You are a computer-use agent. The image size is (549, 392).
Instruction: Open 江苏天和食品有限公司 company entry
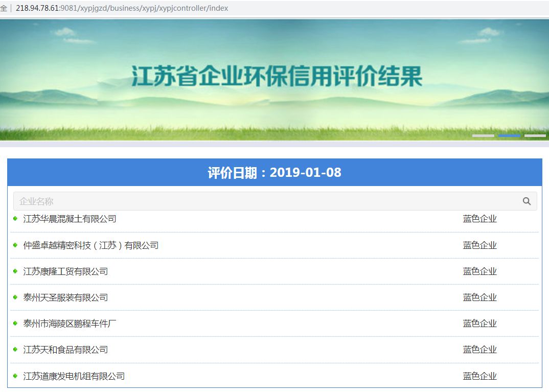click(x=65, y=350)
